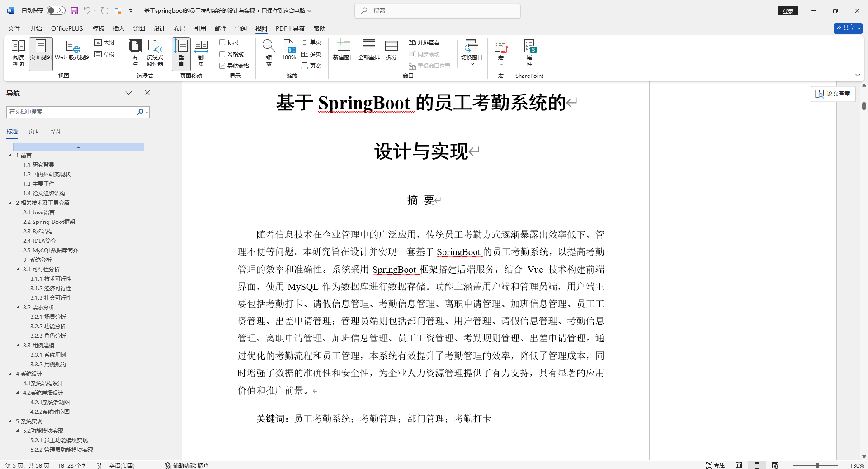Collapse the '1 前言' heading group
This screenshot has height=469, width=868.
(10, 155)
